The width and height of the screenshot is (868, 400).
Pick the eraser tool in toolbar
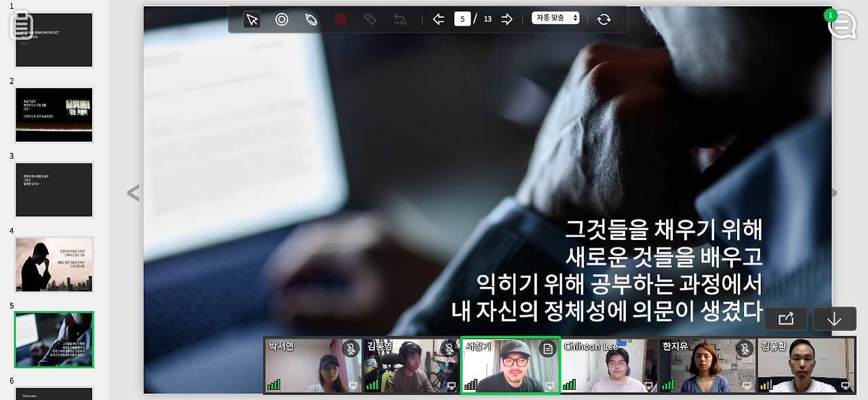370,19
